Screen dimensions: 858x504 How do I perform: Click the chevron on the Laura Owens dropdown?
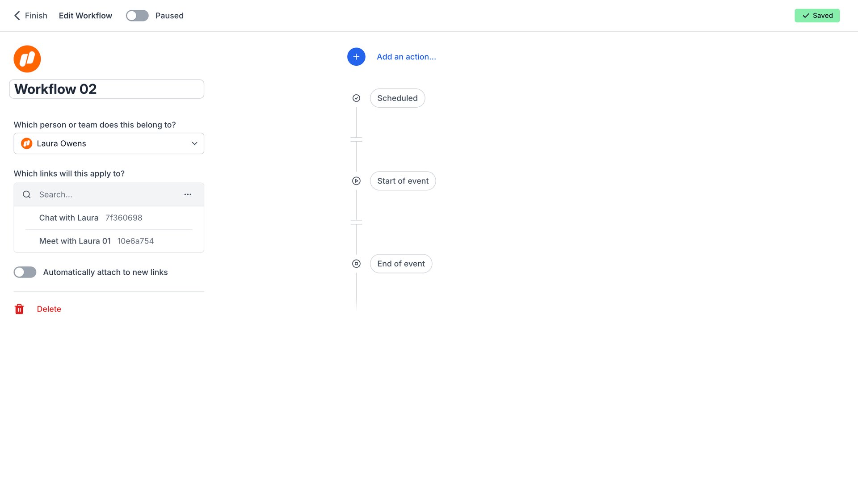(194, 143)
